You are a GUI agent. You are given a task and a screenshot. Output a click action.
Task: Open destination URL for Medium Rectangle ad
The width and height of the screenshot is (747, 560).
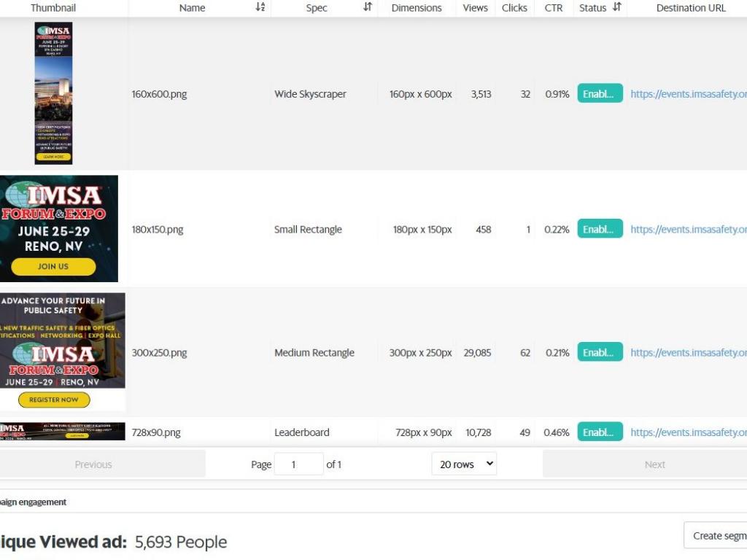[x=688, y=352]
